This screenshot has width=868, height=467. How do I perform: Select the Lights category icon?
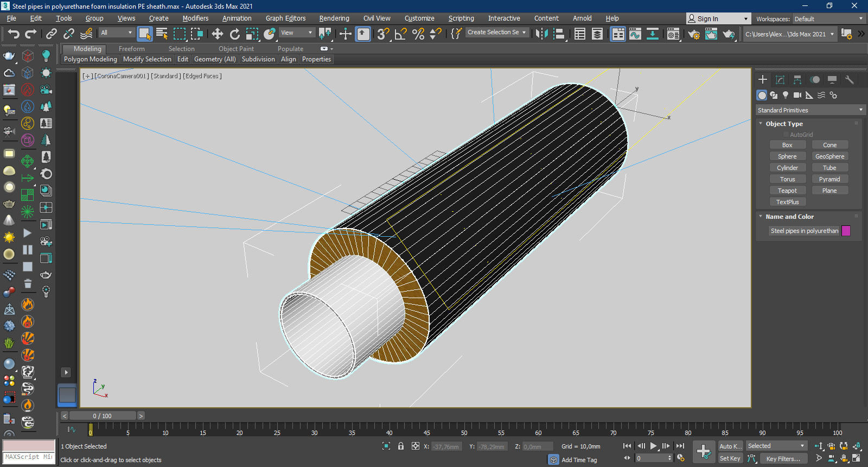coord(785,95)
